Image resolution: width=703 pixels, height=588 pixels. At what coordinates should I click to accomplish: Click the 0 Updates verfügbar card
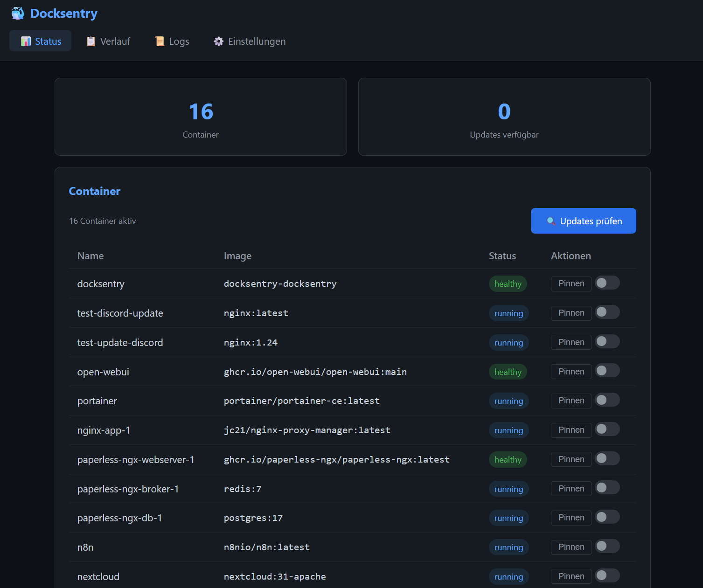pos(504,117)
